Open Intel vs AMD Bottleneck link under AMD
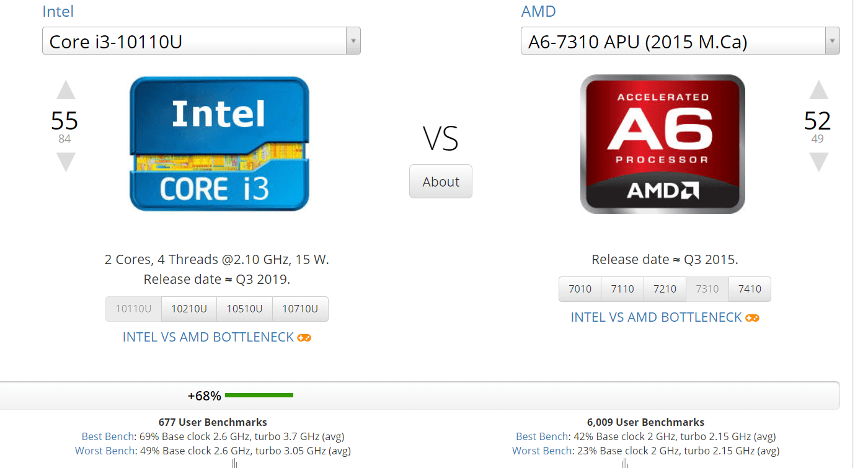This screenshot has height=468, width=868. pos(657,317)
